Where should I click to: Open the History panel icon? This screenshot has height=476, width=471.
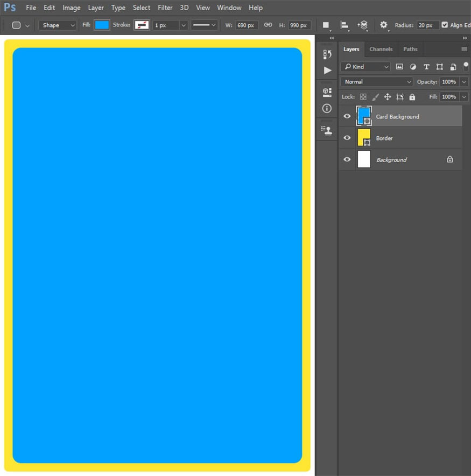(x=327, y=54)
